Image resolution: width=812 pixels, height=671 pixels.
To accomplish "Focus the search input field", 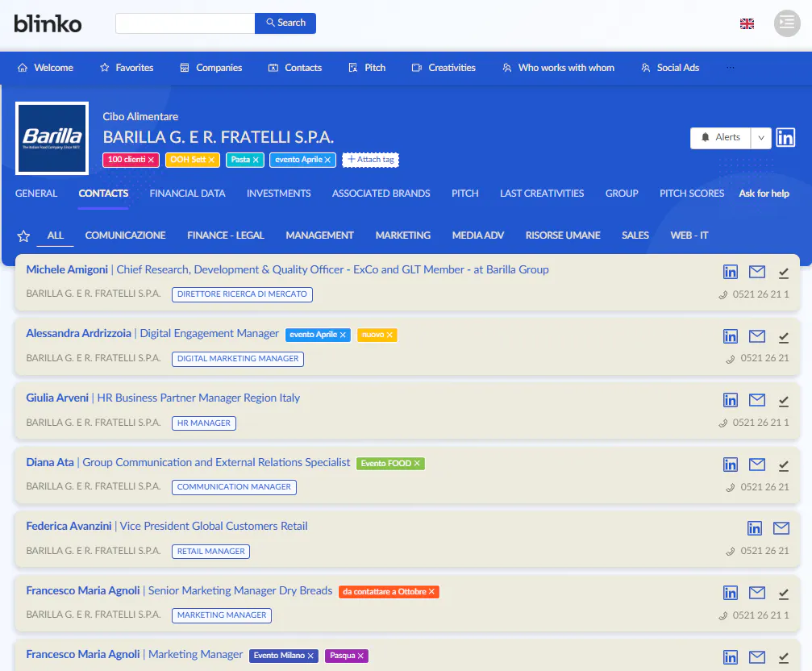I will (x=185, y=23).
